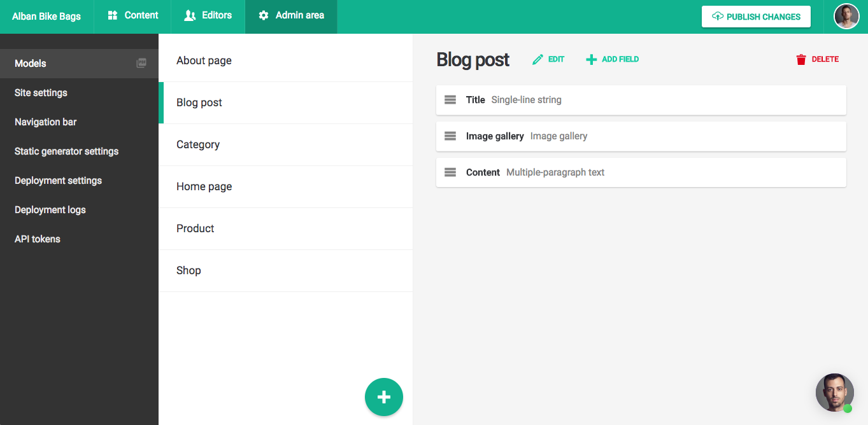This screenshot has height=425, width=868.
Task: Open Deployment settings
Action: (x=79, y=181)
